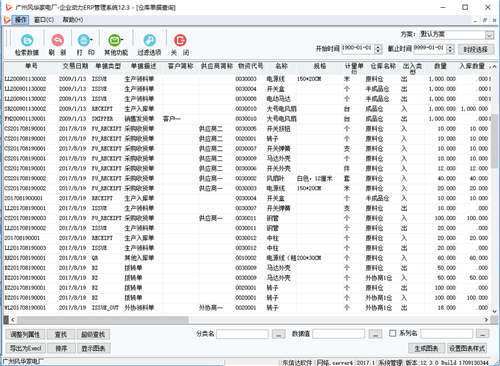Open the 其他功能 dropdown arrow

click(x=122, y=40)
